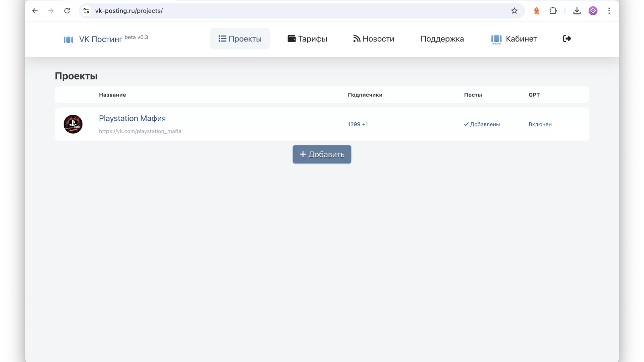Click the Проекты page heading
Image resolution: width=644 pixels, height=362 pixels.
76,76
